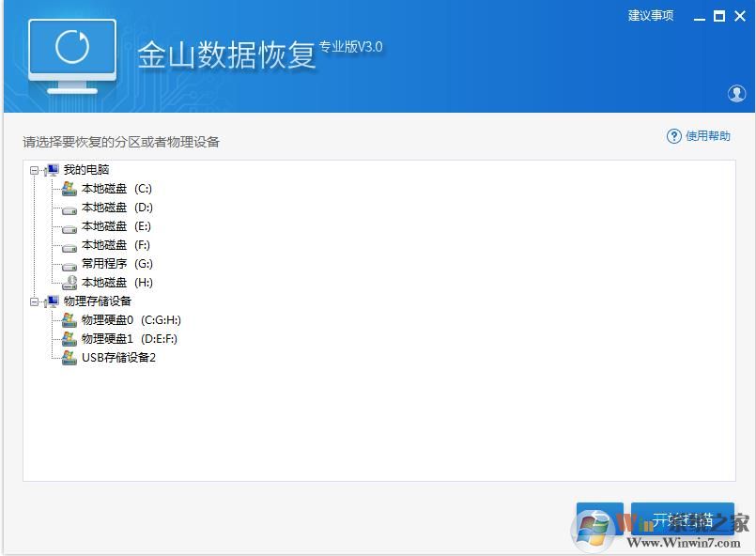Click the question mark help icon
The image size is (756, 556).
[x=673, y=136]
